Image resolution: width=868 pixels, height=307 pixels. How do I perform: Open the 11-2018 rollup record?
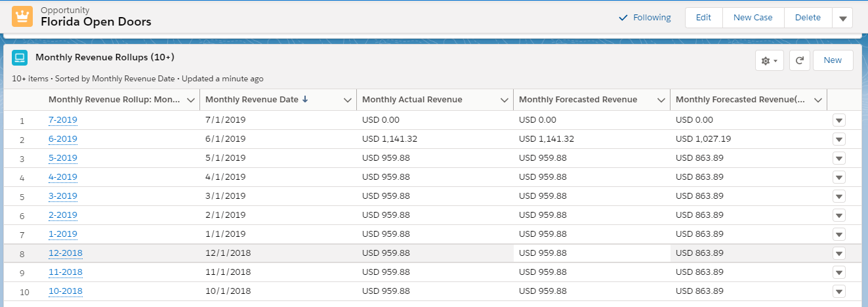pyautogui.click(x=66, y=272)
